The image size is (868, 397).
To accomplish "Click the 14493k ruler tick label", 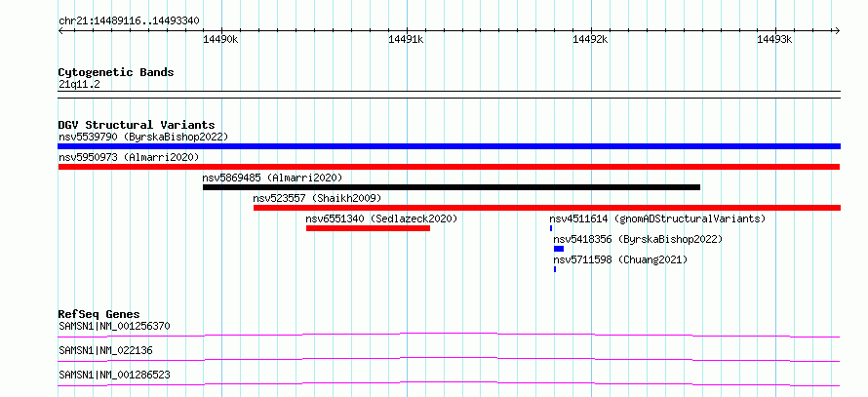I will (x=775, y=39).
